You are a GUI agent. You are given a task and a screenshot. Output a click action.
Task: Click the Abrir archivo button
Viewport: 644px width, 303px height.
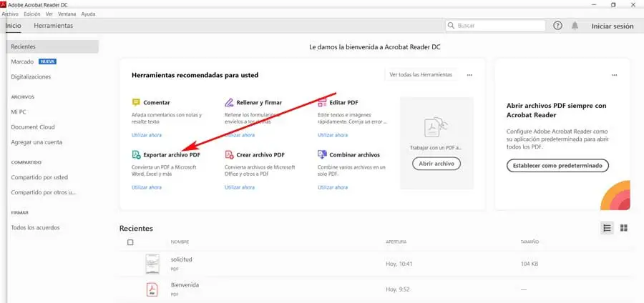tap(436, 163)
